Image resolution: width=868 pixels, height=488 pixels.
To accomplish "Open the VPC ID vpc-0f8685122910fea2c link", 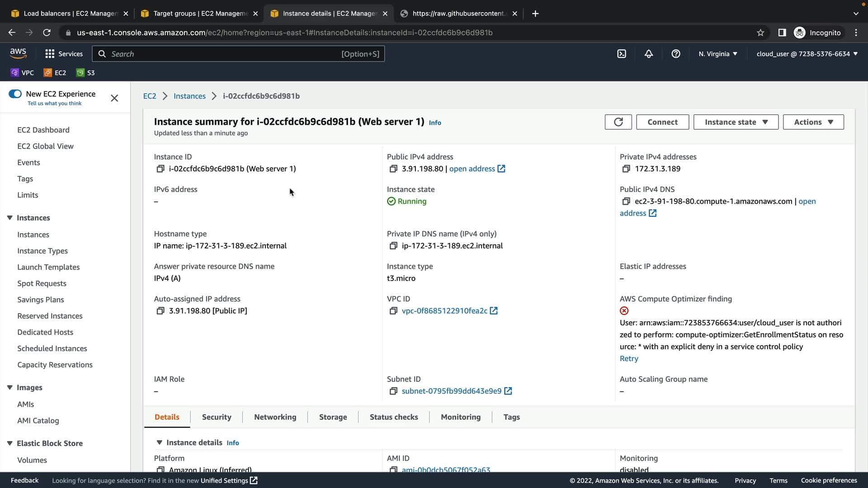I will (444, 311).
